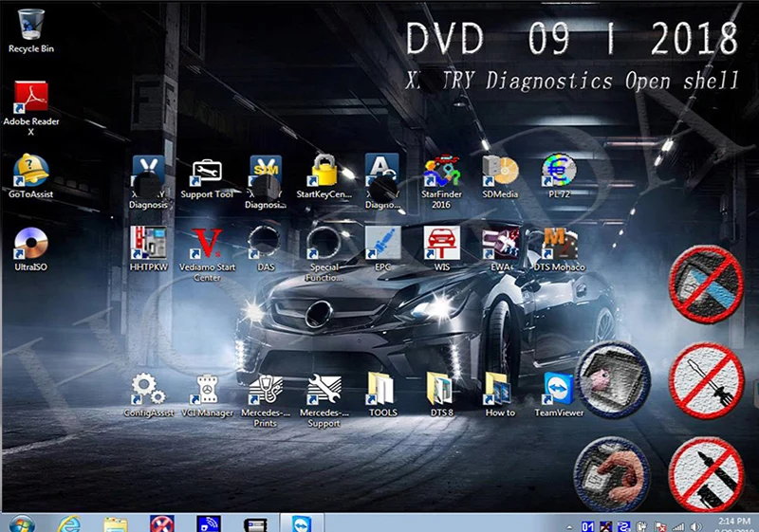Launch EPC parts catalog icon

[x=382, y=249]
